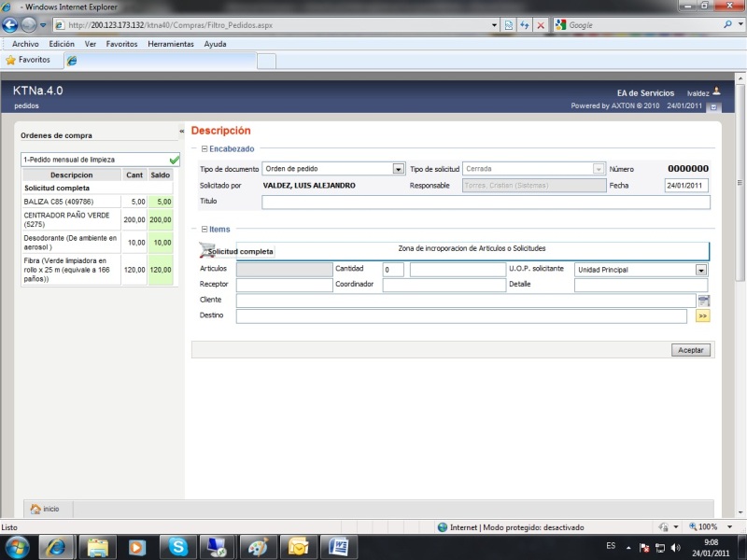Click the green checkmark next to Pedido mensual

click(174, 160)
